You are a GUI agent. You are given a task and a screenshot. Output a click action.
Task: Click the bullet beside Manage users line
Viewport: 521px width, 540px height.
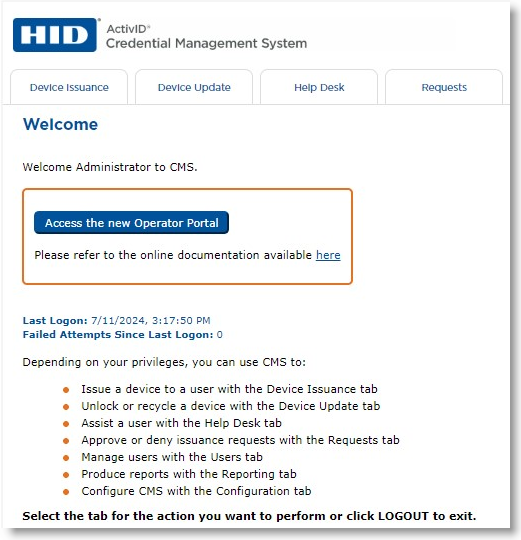pos(66,458)
